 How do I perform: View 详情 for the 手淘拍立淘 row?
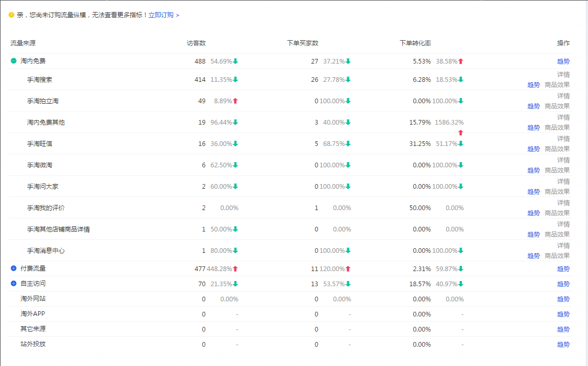(563, 96)
